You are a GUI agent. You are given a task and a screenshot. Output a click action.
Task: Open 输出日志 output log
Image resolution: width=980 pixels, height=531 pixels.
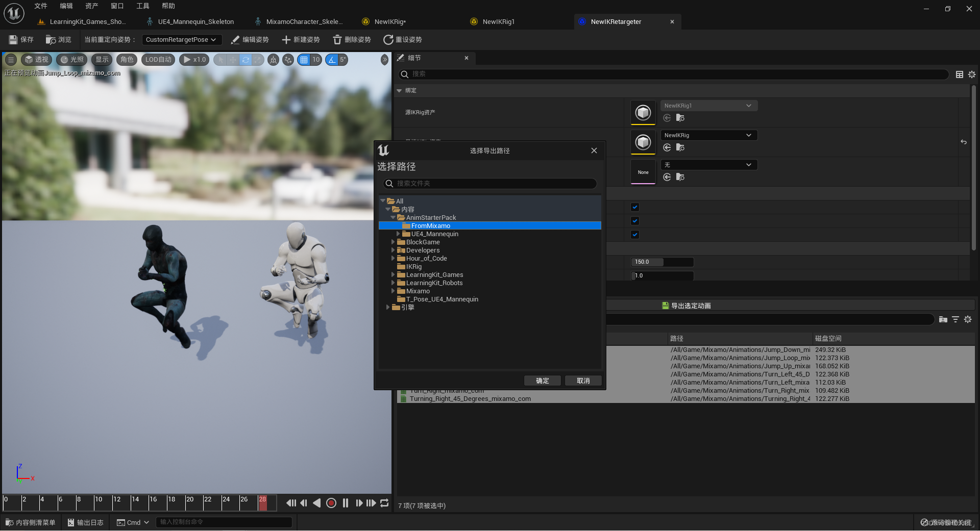[x=85, y=522]
